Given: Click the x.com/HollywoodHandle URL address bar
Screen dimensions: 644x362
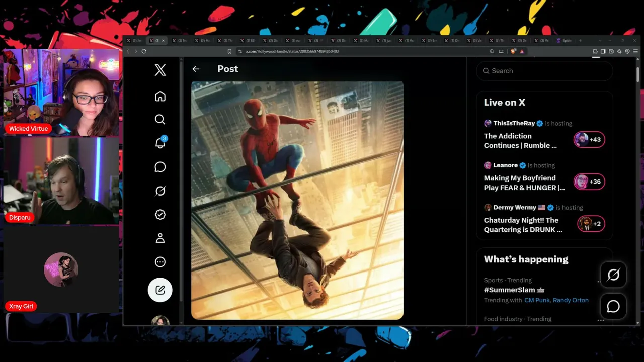Looking at the screenshot, I should tap(292, 51).
